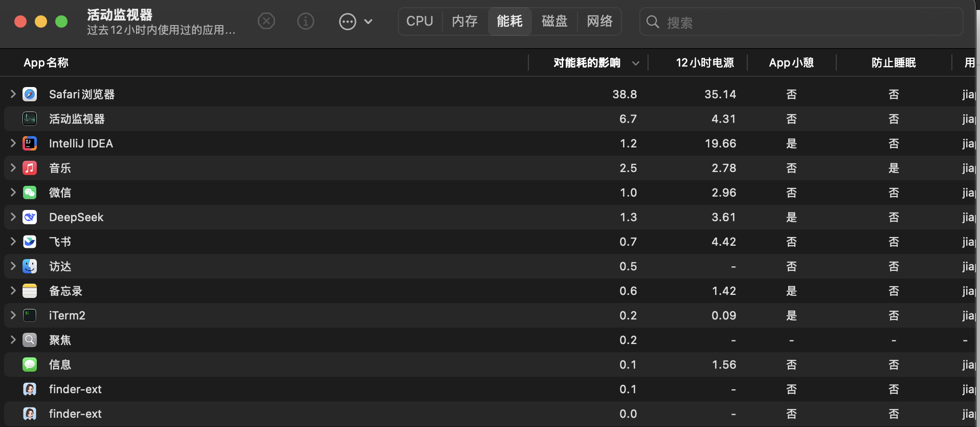Image resolution: width=980 pixels, height=427 pixels.
Task: Click the process info (i) icon
Action: (305, 22)
